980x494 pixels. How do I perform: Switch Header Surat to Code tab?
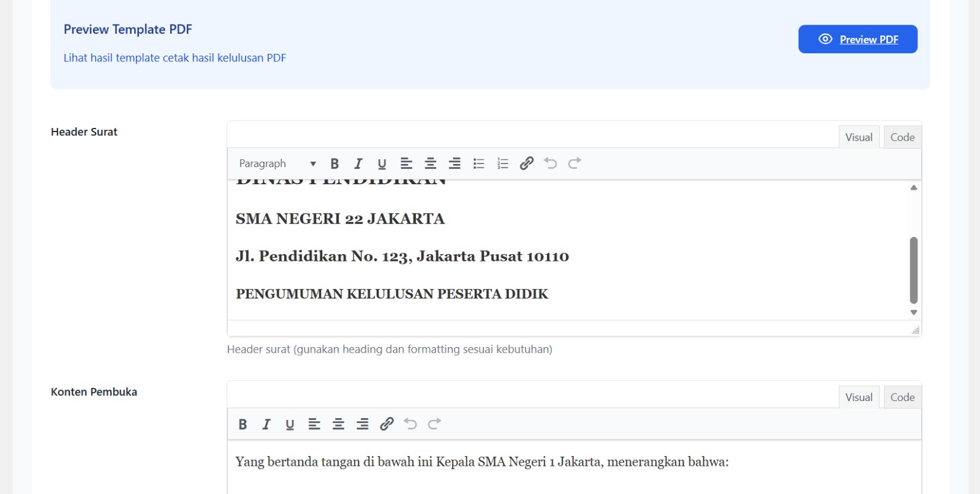[902, 137]
